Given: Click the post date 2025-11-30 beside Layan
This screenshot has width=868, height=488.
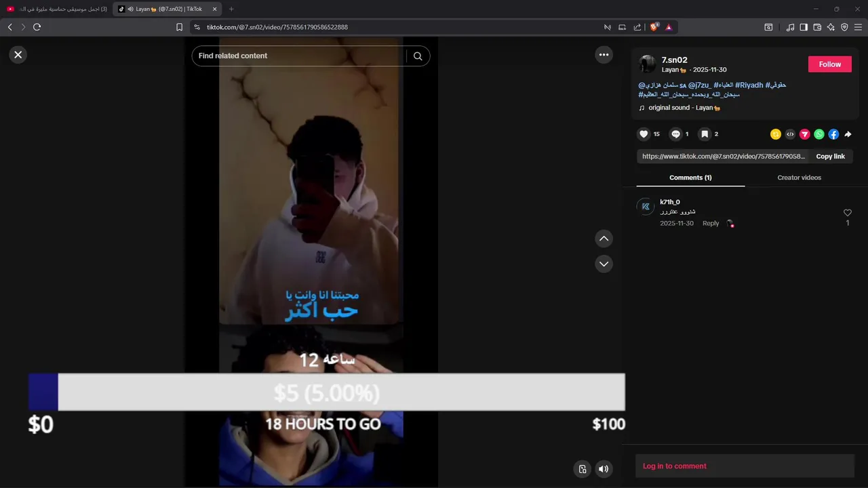Looking at the screenshot, I should pyautogui.click(x=709, y=70).
